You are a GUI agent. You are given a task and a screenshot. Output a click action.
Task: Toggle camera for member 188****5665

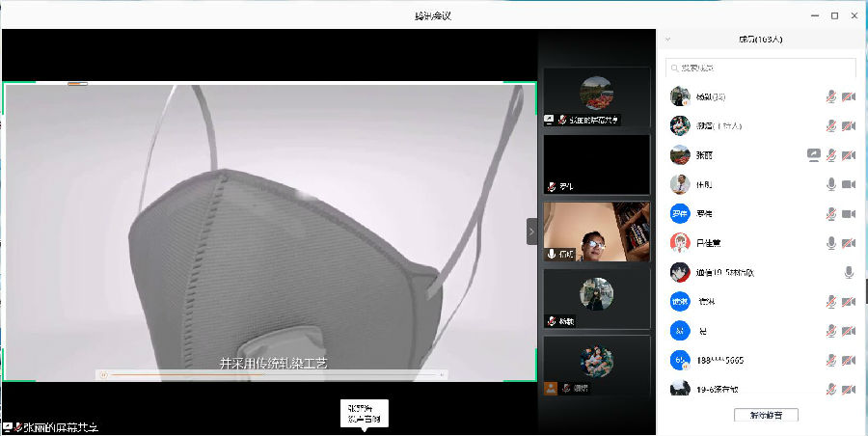point(849,360)
